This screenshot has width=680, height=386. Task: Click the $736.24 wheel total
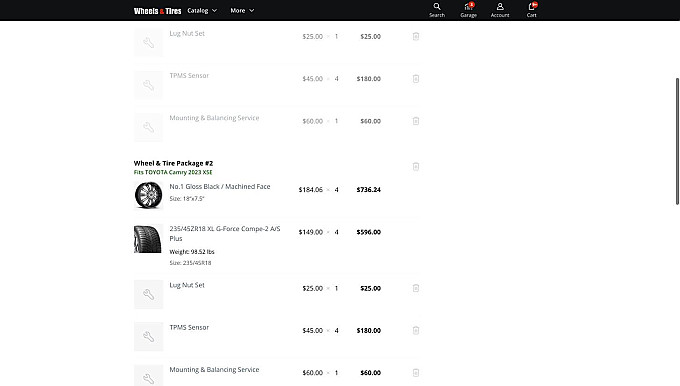369,190
